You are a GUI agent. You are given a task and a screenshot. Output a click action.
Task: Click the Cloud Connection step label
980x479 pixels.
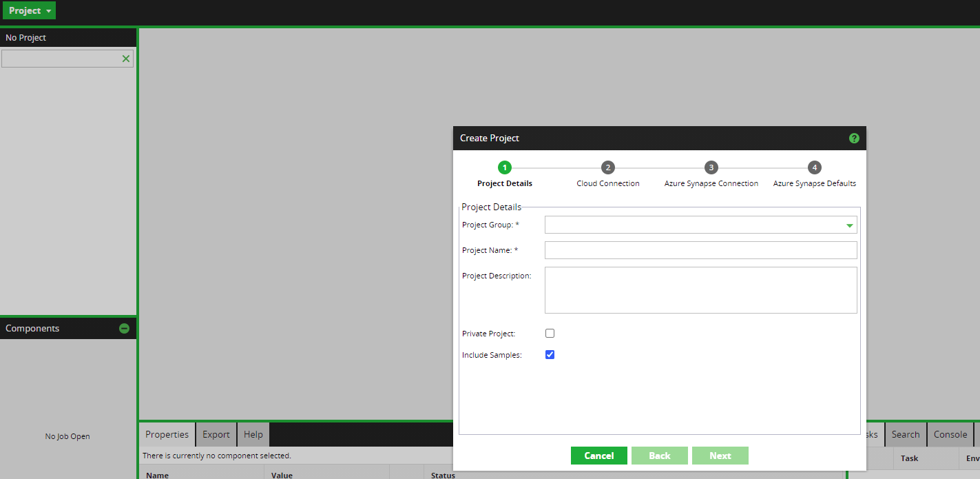tap(608, 183)
